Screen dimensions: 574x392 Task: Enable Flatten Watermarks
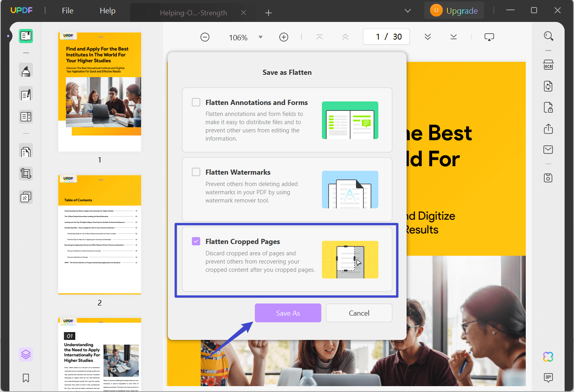[x=196, y=172]
